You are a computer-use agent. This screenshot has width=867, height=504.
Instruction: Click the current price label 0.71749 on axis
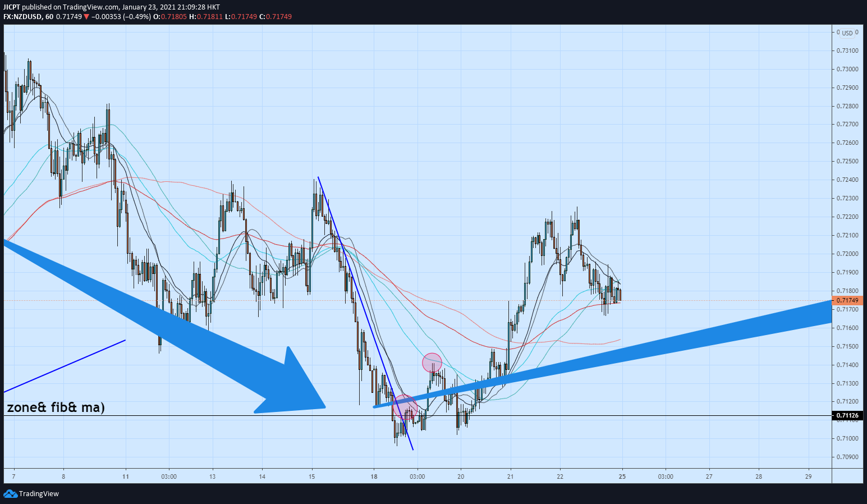(847, 300)
